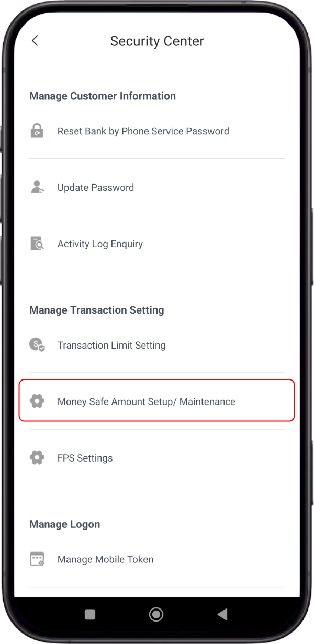Tap the Manage Transaction Setting section header
This screenshot has height=644, width=314.
pos(97,310)
